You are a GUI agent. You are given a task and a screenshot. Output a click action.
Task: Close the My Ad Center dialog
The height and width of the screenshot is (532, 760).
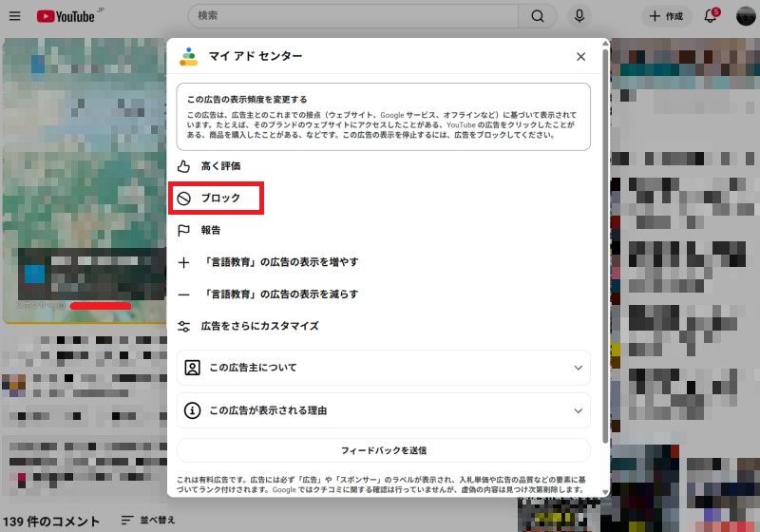(581, 57)
